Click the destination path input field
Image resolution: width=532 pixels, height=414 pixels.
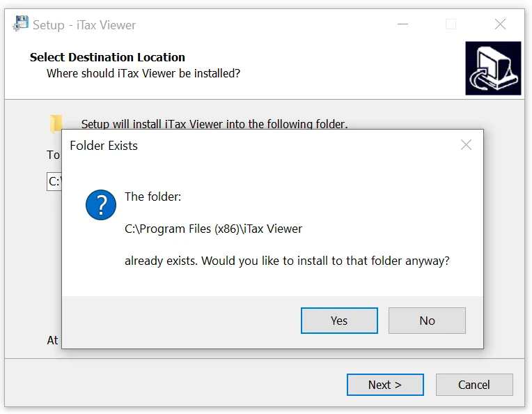54,181
